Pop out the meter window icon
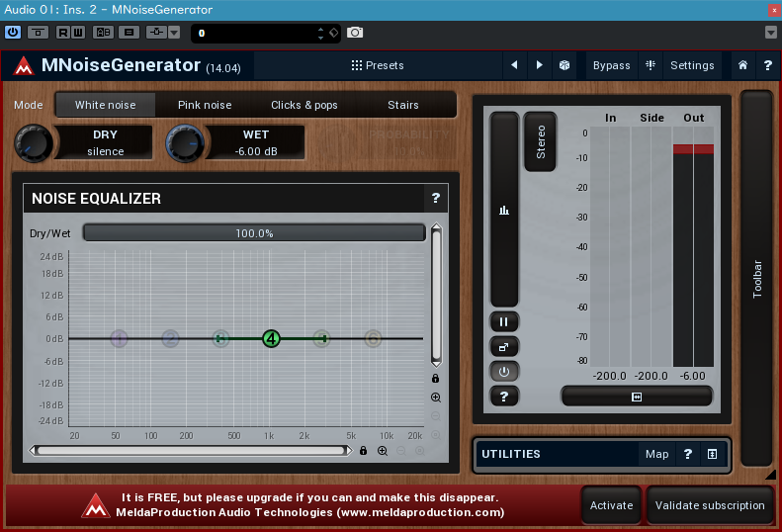This screenshot has width=782, height=532. pos(504,347)
